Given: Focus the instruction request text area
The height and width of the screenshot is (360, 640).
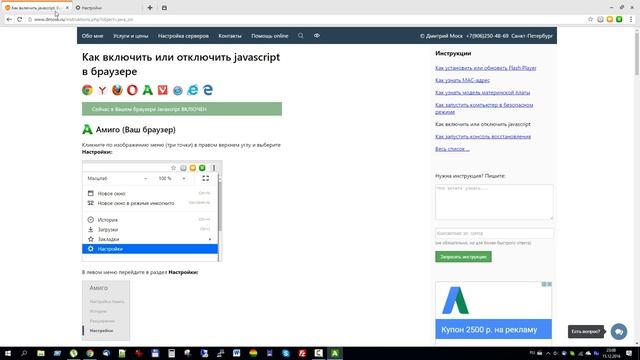Looking at the screenshot, I should [x=494, y=202].
